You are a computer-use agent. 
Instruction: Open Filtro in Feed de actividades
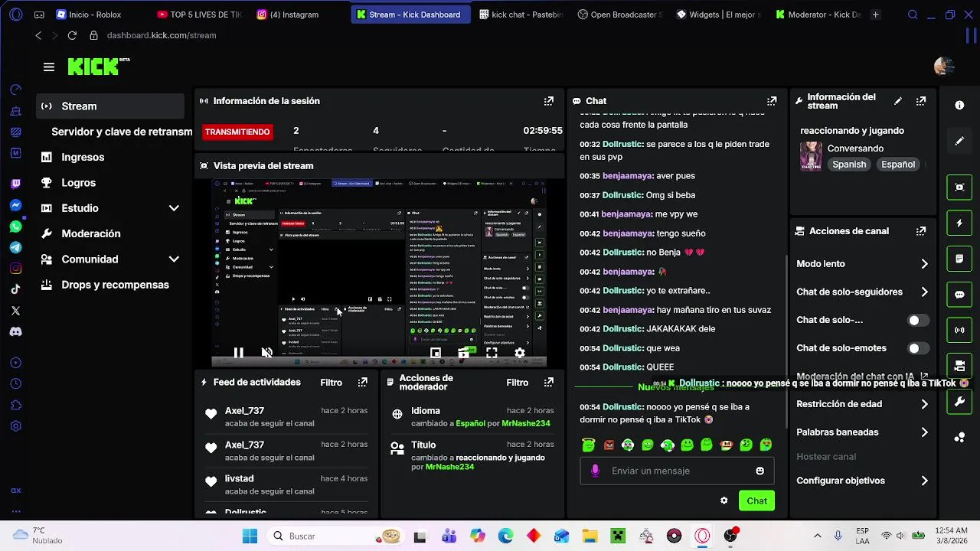(x=331, y=383)
